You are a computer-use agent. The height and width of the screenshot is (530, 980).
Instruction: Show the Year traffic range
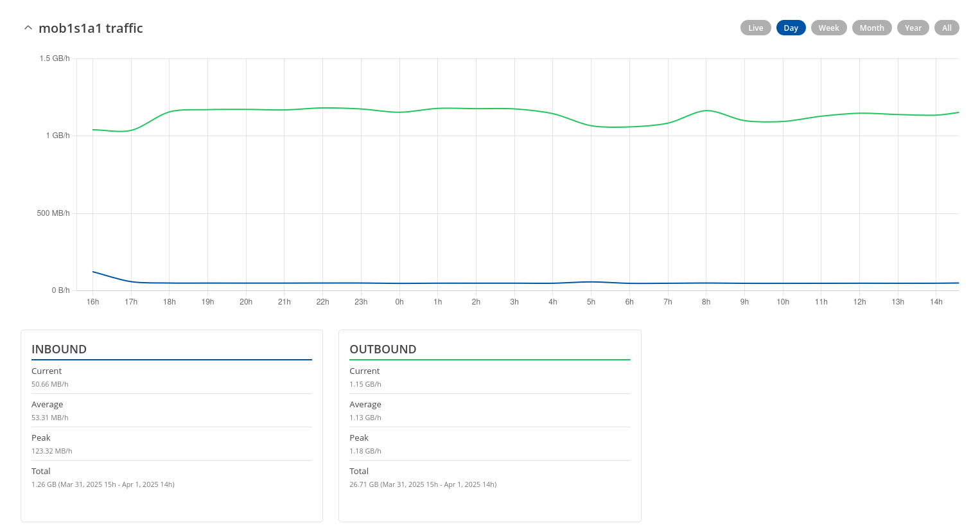[x=913, y=28]
